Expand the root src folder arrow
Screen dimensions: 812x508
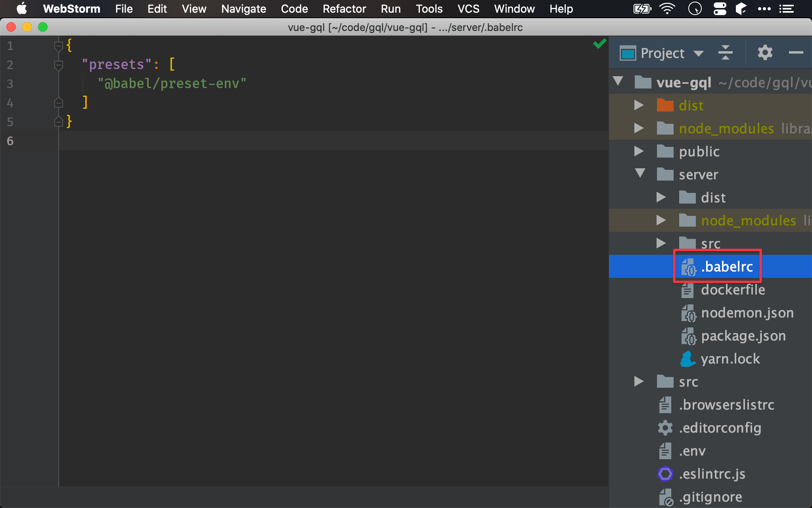[x=639, y=381]
